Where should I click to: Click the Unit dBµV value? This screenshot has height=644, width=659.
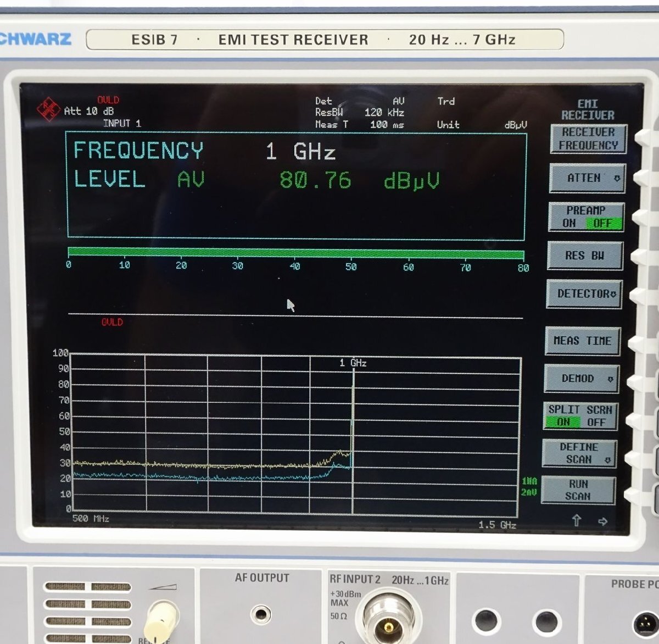pos(515,125)
